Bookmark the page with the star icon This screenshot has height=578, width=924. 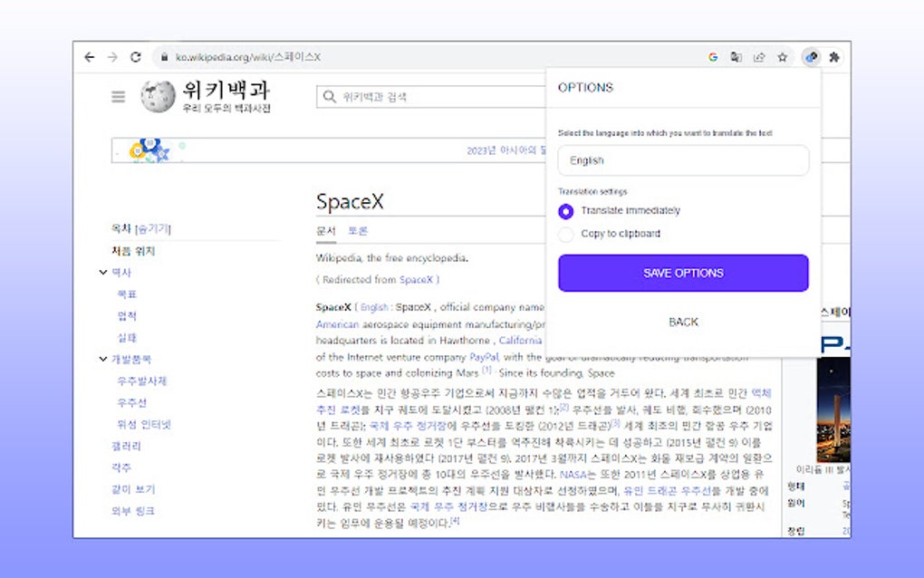tap(782, 56)
